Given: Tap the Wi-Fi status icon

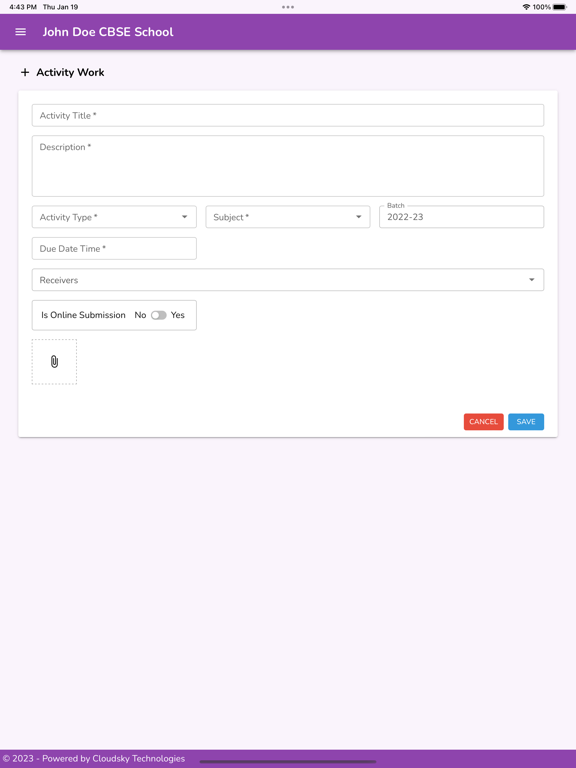Looking at the screenshot, I should click(x=526, y=7).
